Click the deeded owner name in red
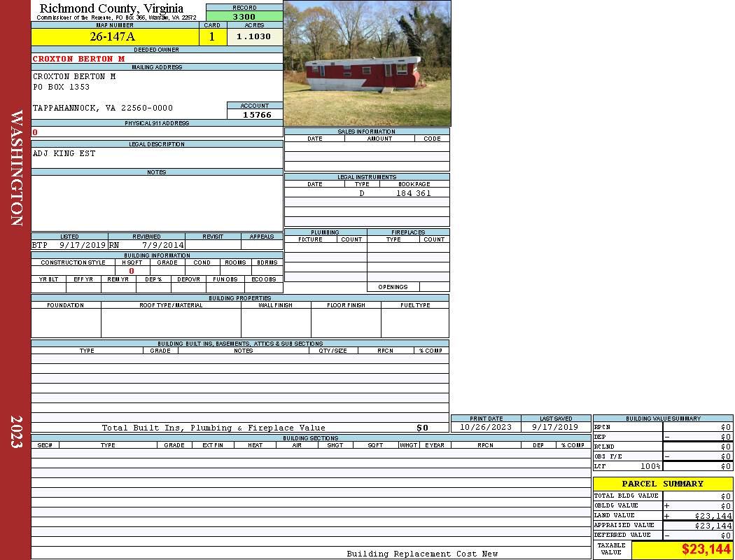The height and width of the screenshot is (560, 735). [78, 59]
